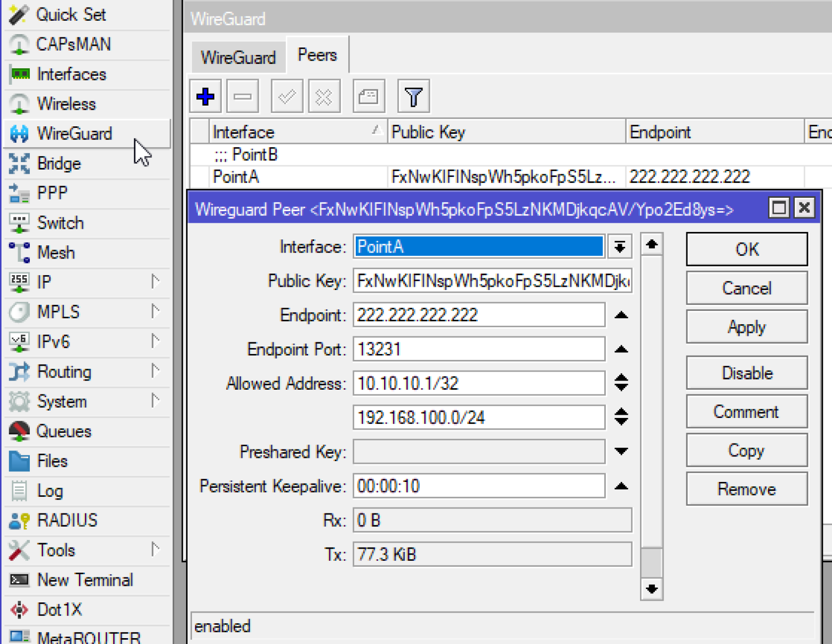
Task: Close the Wireguard Peer dialog
Action: 804,207
